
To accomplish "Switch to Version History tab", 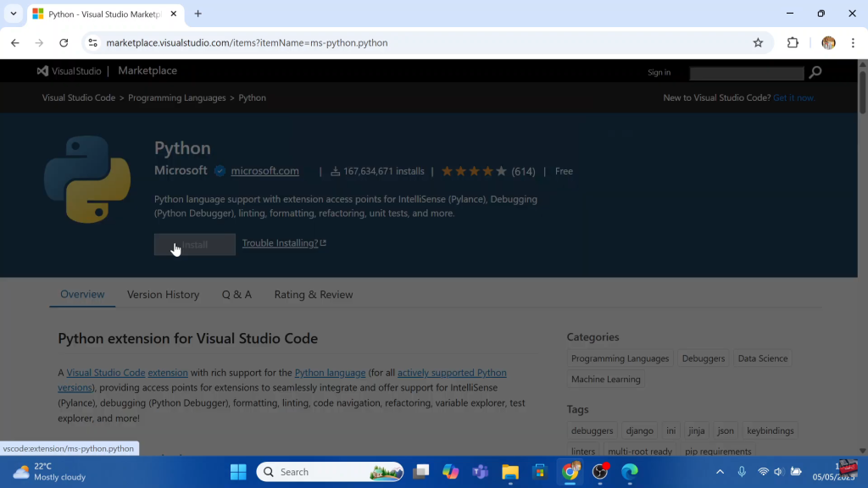I will tap(163, 294).
